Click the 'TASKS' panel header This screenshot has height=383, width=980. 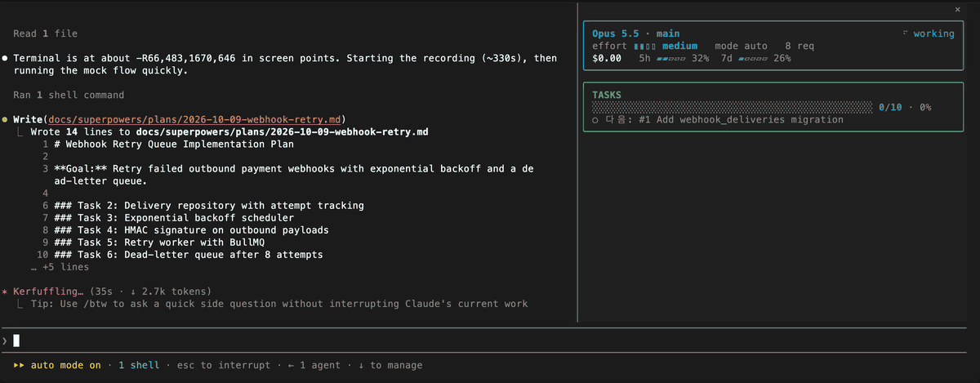(x=607, y=95)
